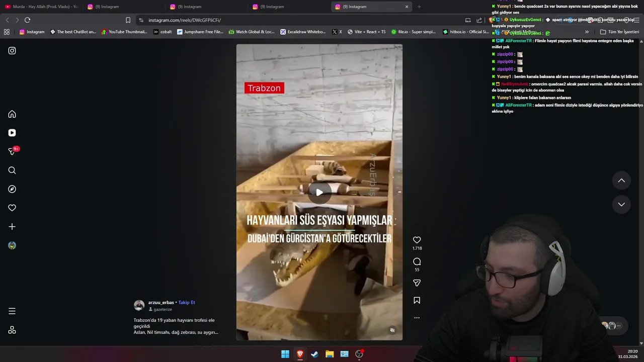Viewport: 644px width, 362px height.
Task: Open the Meta apps icon at the sidebar bottom
Action: (12, 330)
